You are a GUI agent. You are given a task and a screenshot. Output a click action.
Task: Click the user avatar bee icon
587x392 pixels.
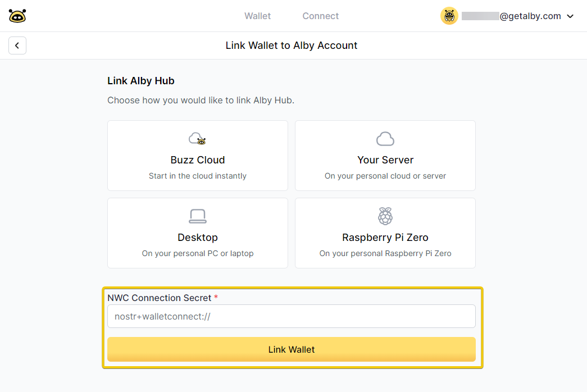point(449,16)
